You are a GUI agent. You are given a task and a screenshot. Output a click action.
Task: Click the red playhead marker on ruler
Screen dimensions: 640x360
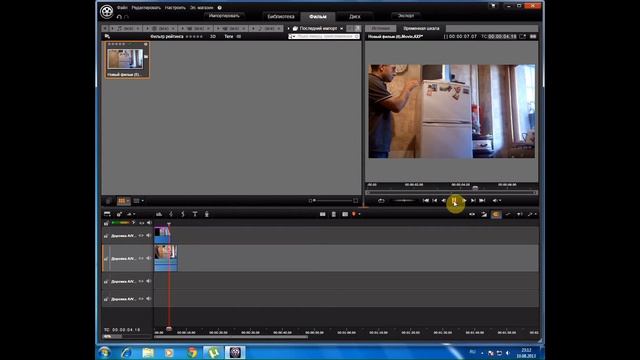pyautogui.click(x=169, y=328)
